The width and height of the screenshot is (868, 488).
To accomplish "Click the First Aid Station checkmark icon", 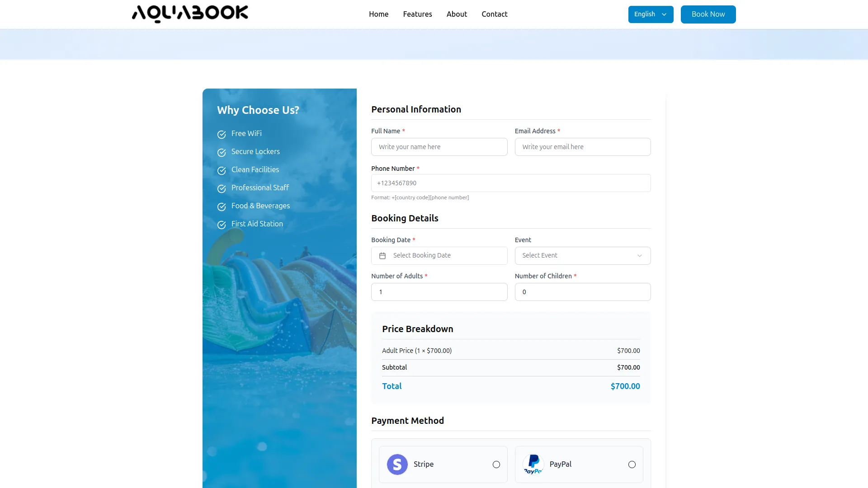I will (x=222, y=225).
